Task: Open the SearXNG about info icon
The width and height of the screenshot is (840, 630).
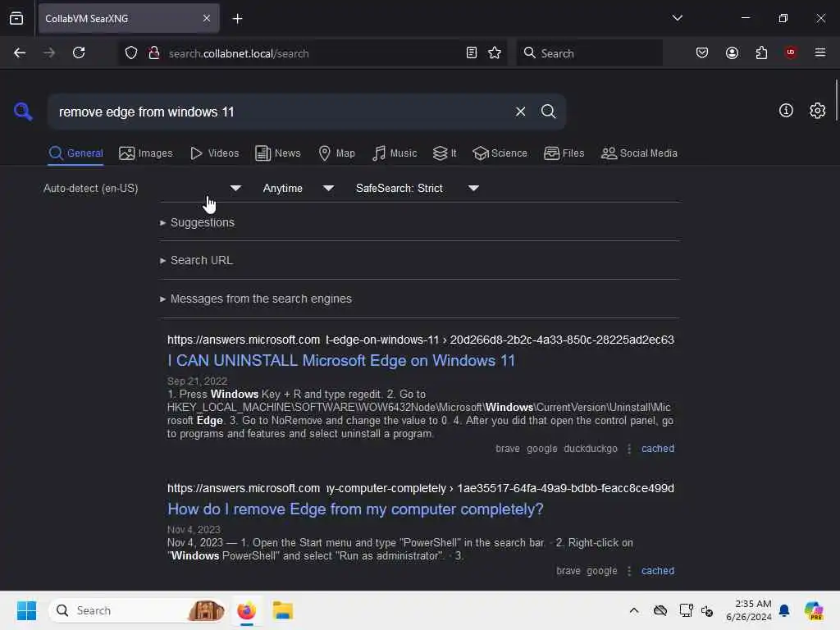Action: click(x=786, y=111)
